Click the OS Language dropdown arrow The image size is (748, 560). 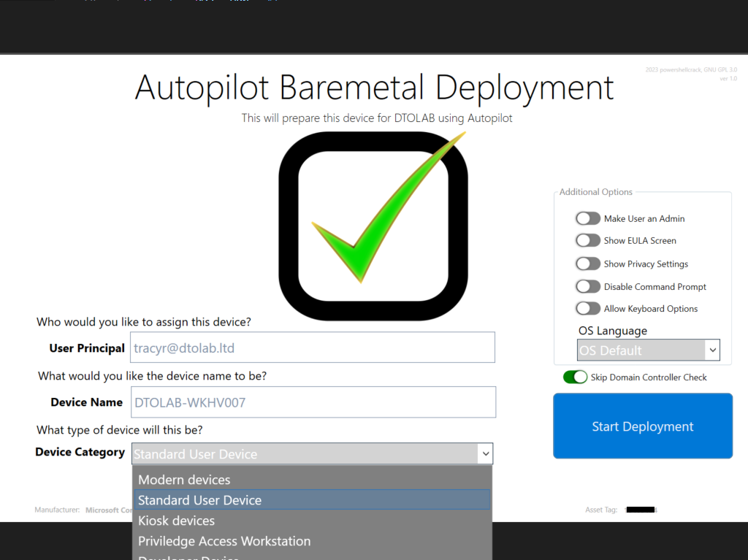tap(712, 350)
